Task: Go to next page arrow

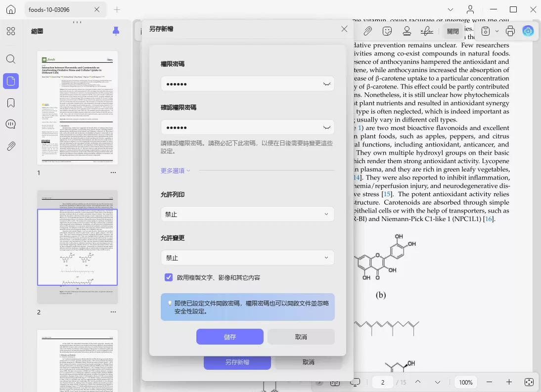Action: pos(438,382)
